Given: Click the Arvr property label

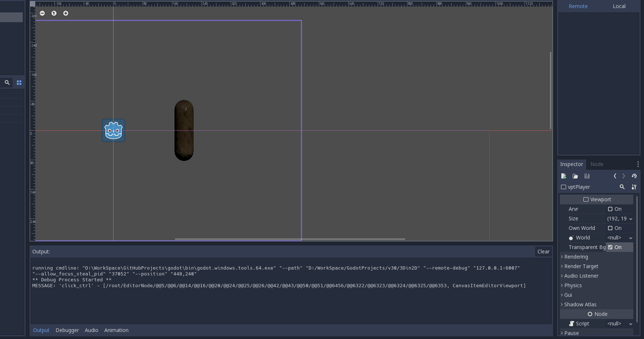Looking at the screenshot, I should tap(573, 209).
